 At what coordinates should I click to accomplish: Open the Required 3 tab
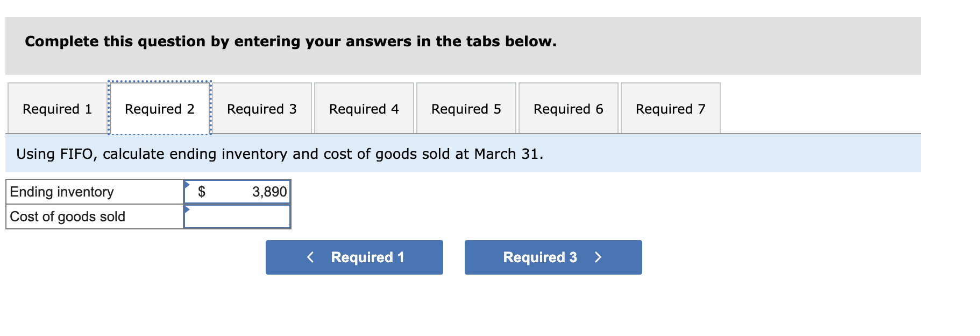tap(262, 109)
